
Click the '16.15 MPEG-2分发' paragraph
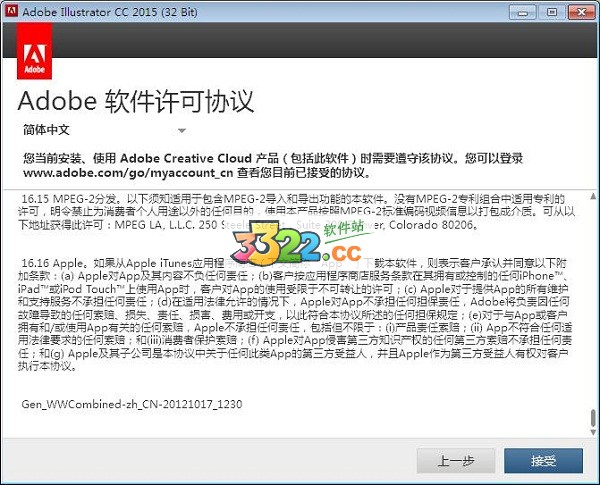click(296, 212)
